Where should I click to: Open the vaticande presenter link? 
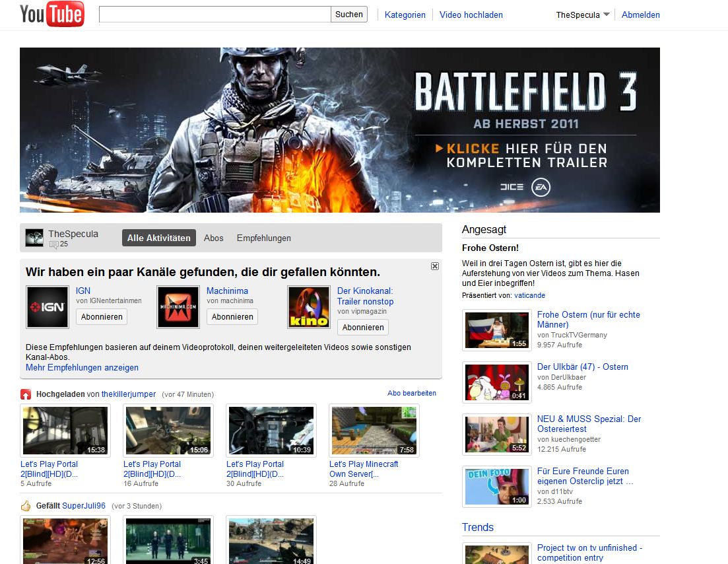(x=530, y=295)
